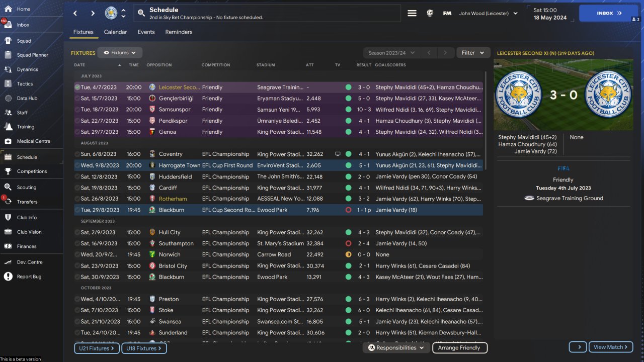This screenshot has height=362, width=644.
Task: Click the Inbox continue button
Action: point(609,14)
